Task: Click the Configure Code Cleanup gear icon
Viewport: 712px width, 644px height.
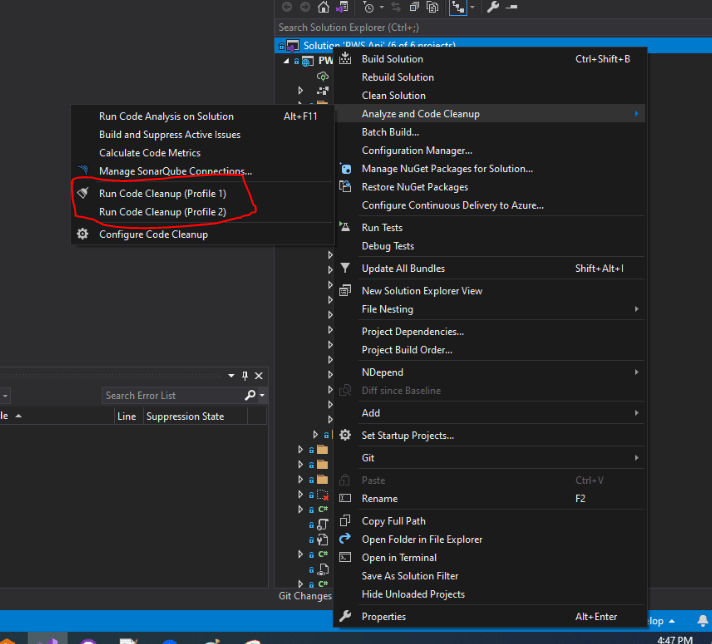Action: [x=83, y=234]
